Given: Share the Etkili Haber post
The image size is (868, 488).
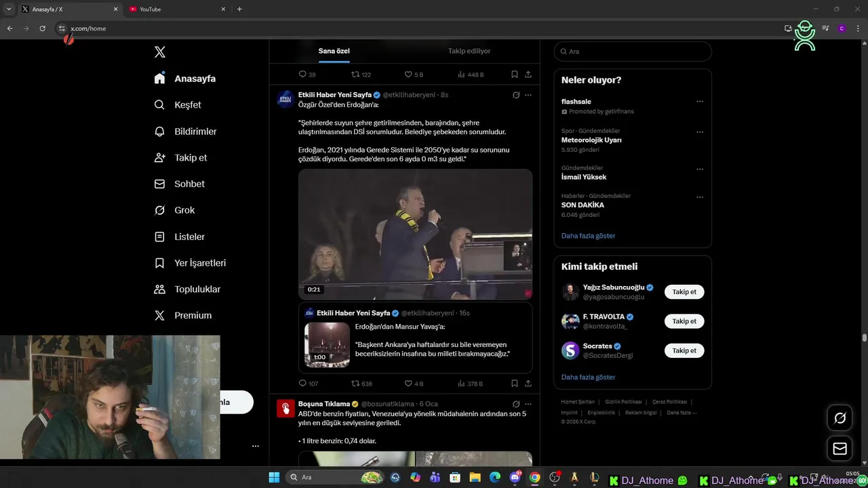Looking at the screenshot, I should click(x=528, y=384).
